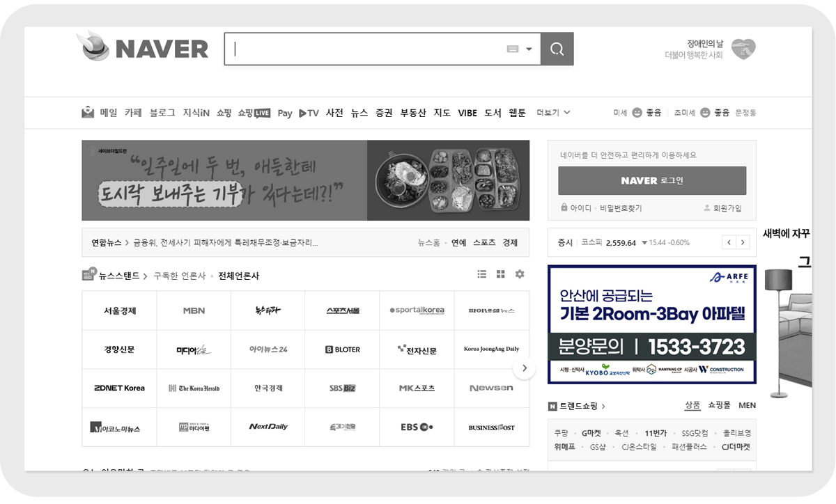Open the 카페 menu item
Viewport: 836px width, 504px height.
click(x=133, y=113)
